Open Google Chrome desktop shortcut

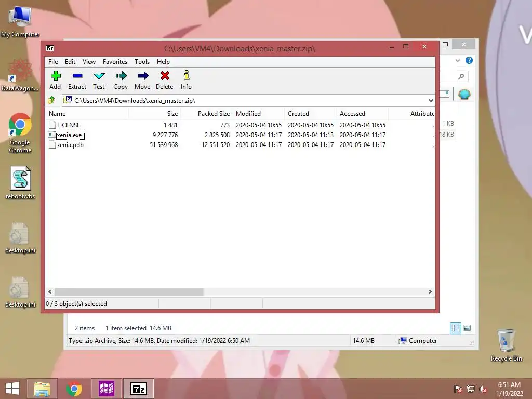(x=20, y=133)
